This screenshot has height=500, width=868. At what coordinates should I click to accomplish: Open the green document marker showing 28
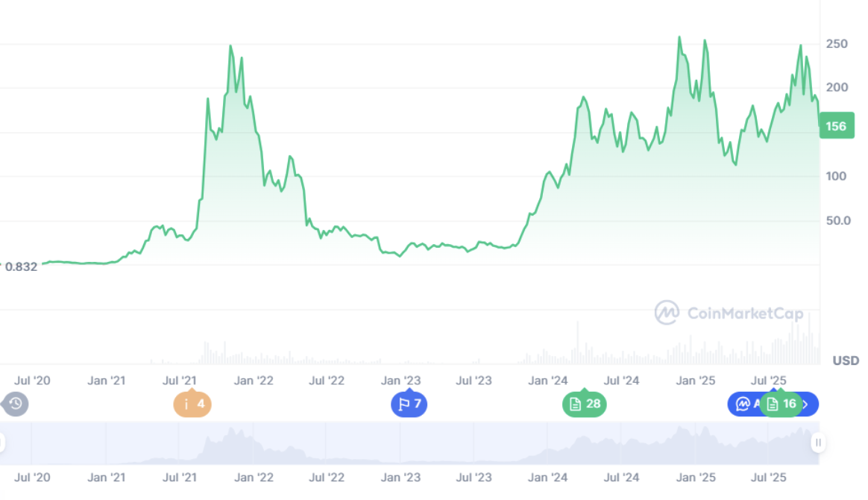click(584, 404)
